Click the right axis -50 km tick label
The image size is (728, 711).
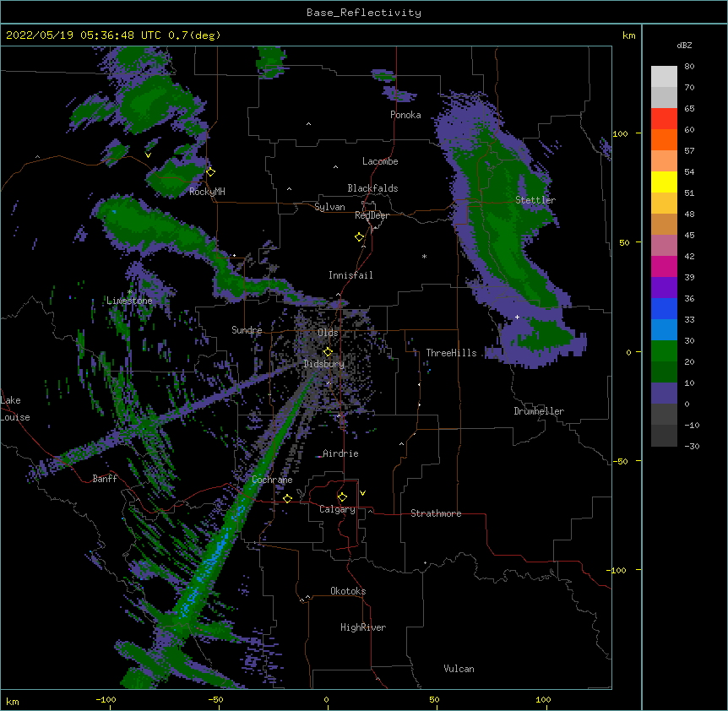click(620, 461)
